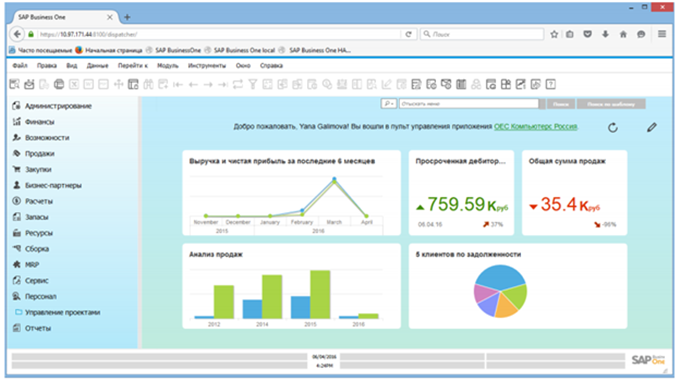The height and width of the screenshot is (381, 680).
Task: Open the Firefox hamburger menu
Action: coord(662,34)
